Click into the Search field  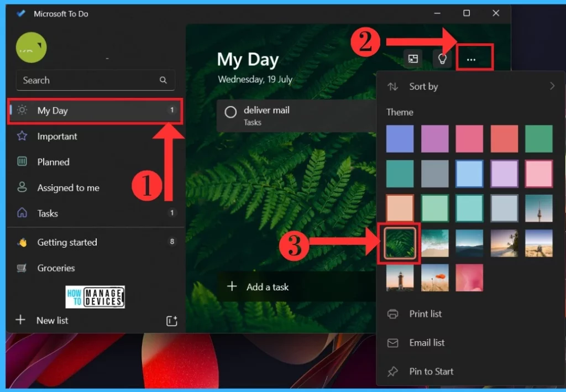95,80
